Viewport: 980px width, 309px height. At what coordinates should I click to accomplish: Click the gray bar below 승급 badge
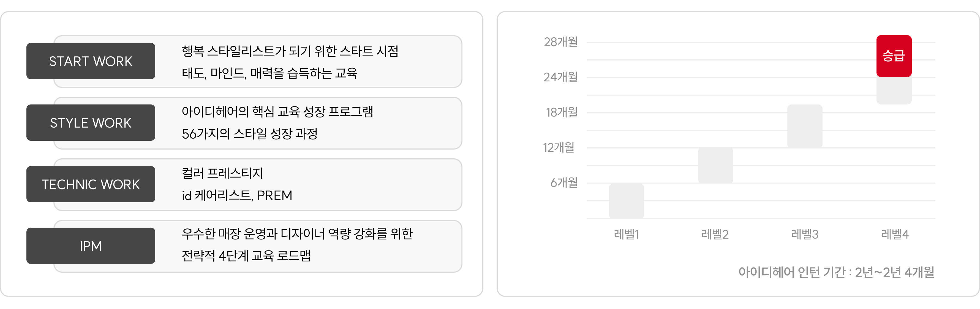coord(894,90)
